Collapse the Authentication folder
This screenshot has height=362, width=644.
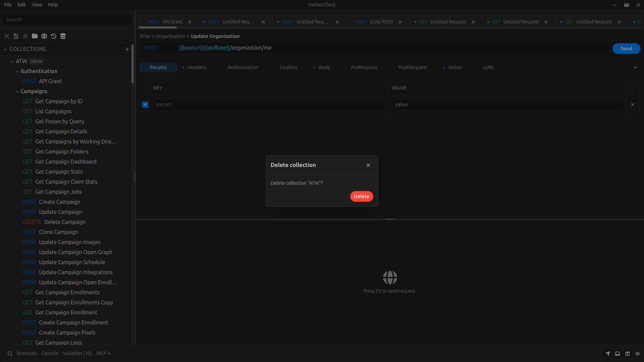(17, 71)
